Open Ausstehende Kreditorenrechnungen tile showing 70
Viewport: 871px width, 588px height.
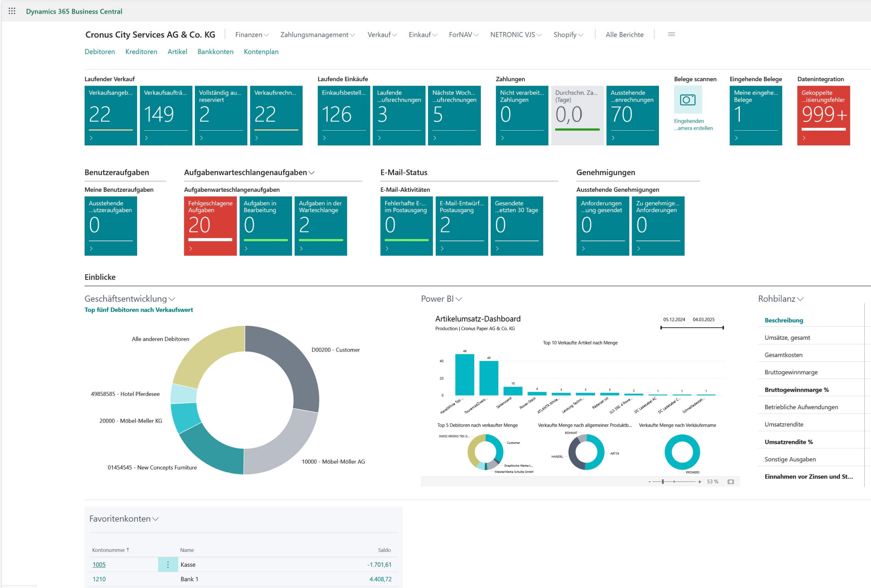coord(633,116)
